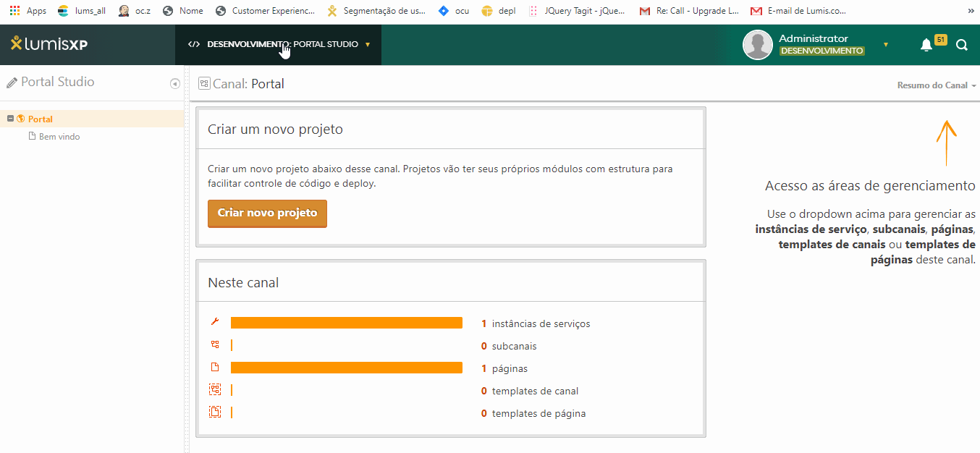The width and height of the screenshot is (980, 453).
Task: Collapse the Portal tree node
Action: [x=10, y=119]
